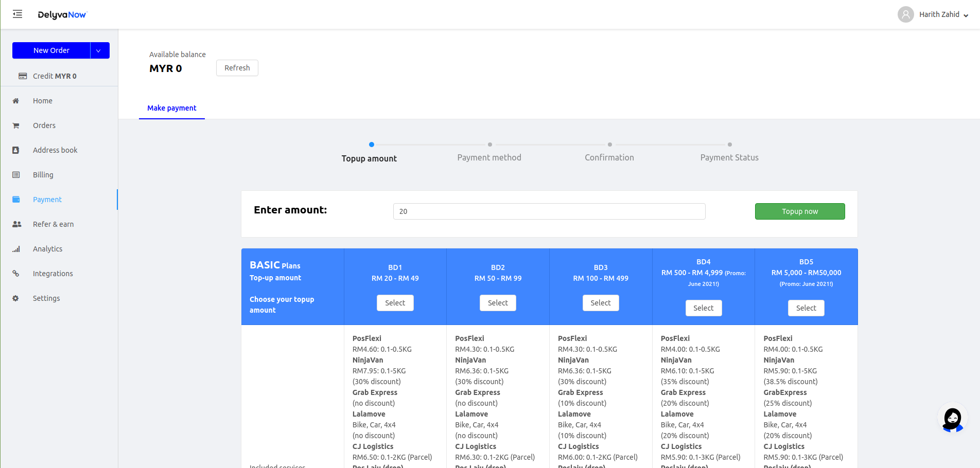
Task: Click the Home house icon in the sidebar
Action: pos(16,101)
